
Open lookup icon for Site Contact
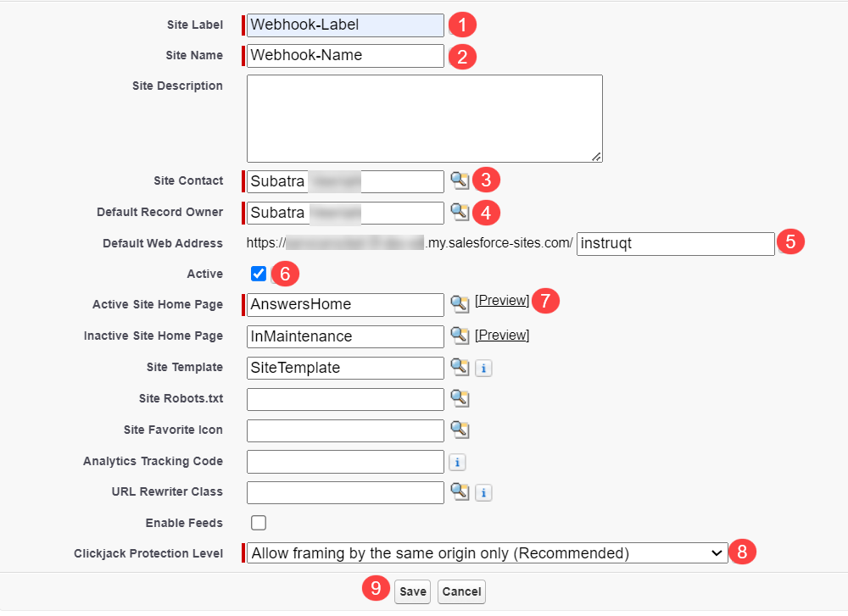coord(459,180)
